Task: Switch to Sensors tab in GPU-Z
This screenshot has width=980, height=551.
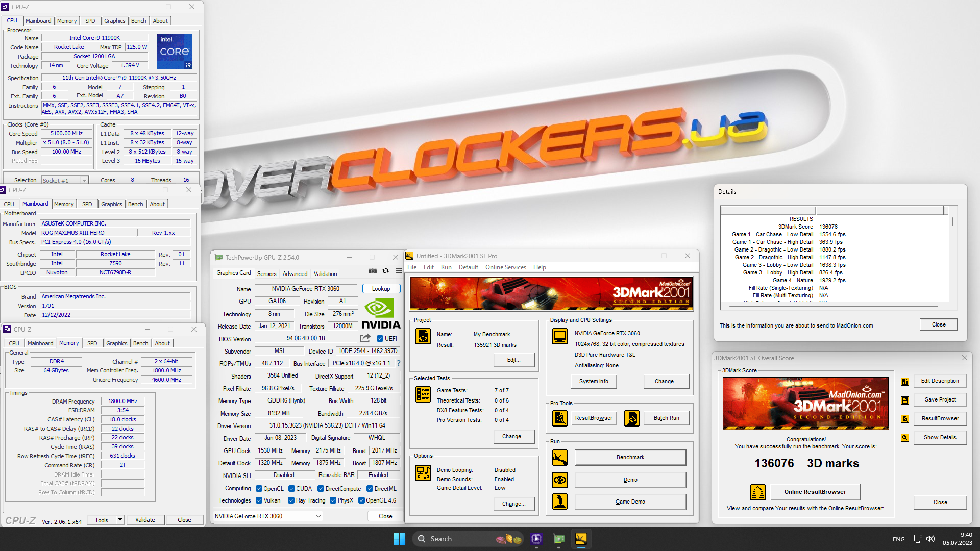Action: 266,274
